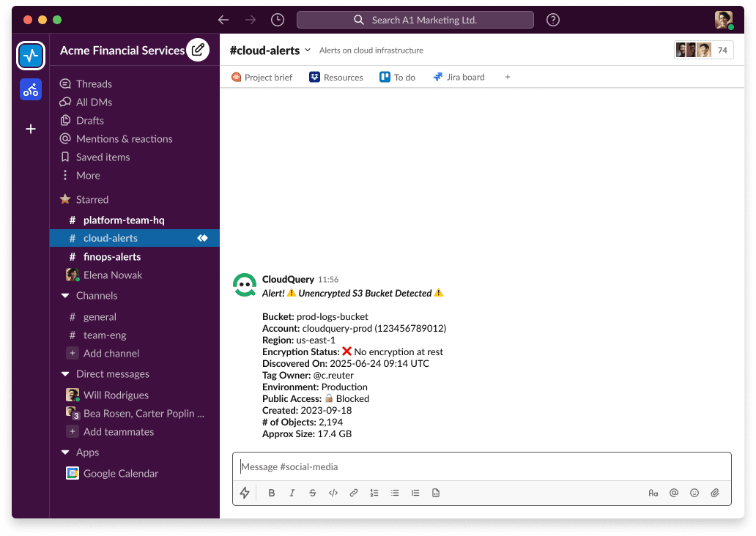
Task: Collapse the Channels section
Action: click(x=65, y=296)
